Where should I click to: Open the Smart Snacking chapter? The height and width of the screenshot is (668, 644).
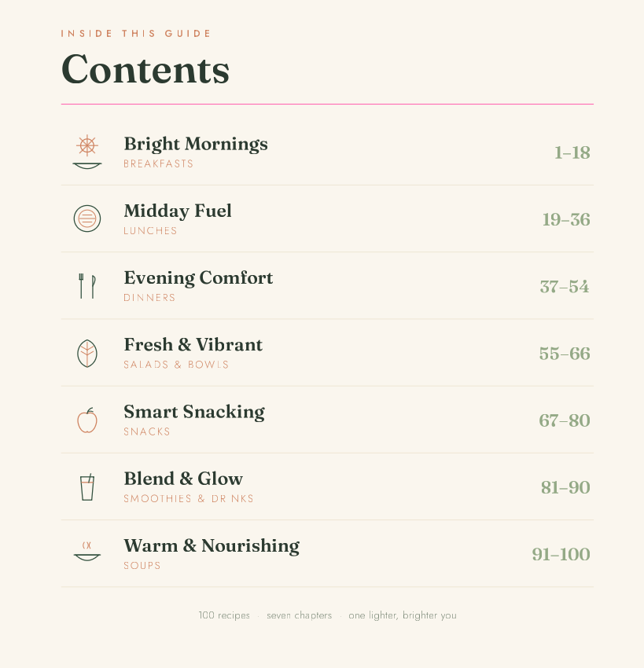tap(194, 412)
